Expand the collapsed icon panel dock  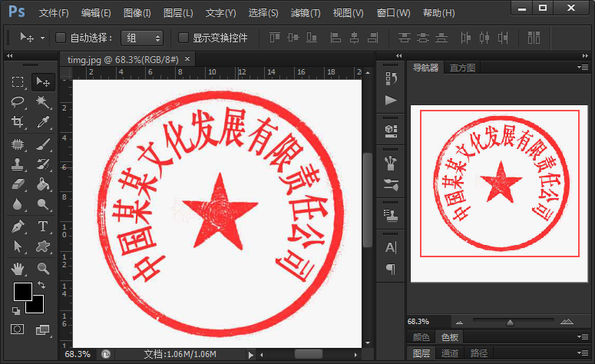point(398,55)
